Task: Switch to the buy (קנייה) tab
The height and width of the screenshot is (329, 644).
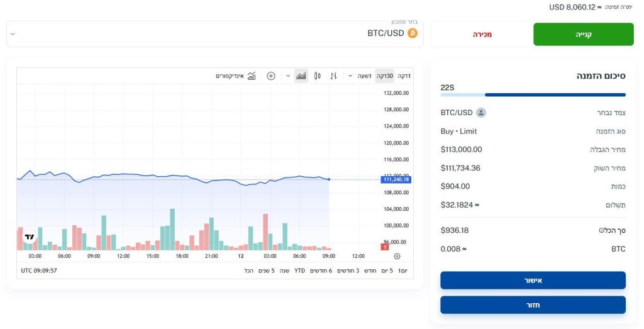Action: (x=583, y=35)
